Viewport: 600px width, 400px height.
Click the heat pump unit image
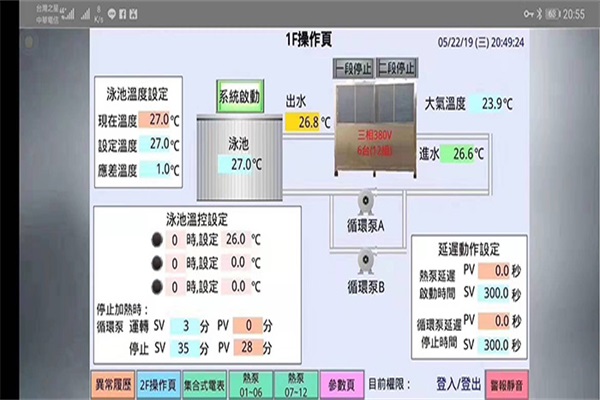coord(375,129)
